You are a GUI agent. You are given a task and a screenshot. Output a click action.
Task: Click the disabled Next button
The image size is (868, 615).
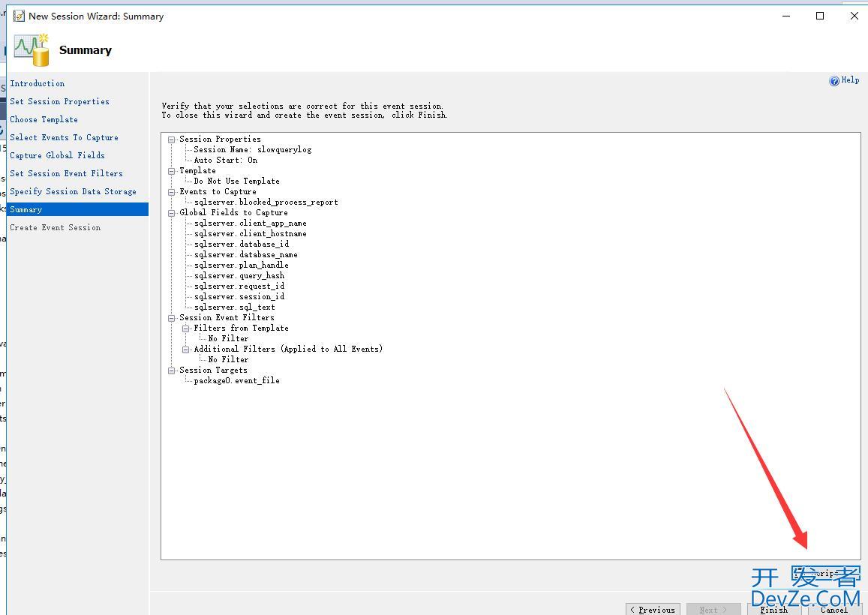[713, 610]
